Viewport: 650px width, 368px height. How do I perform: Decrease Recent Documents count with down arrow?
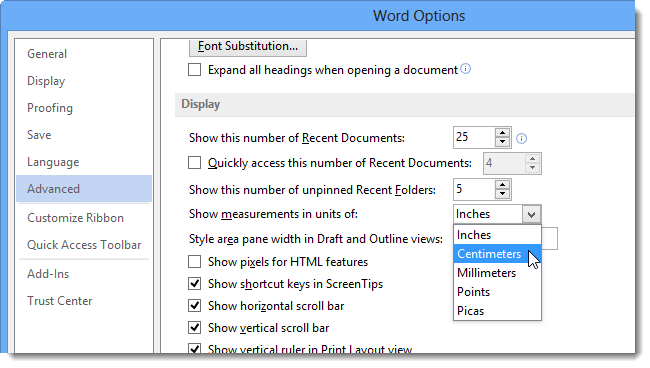[502, 142]
